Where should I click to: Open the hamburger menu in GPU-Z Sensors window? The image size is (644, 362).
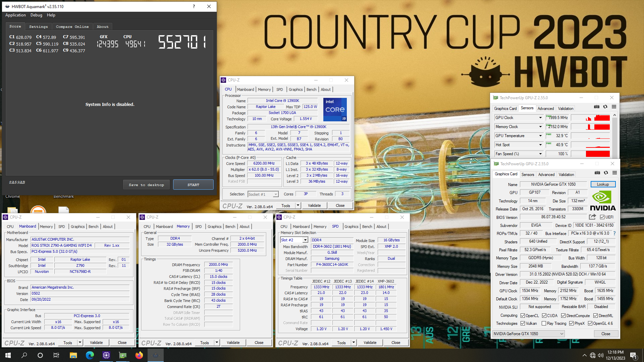[614, 107]
